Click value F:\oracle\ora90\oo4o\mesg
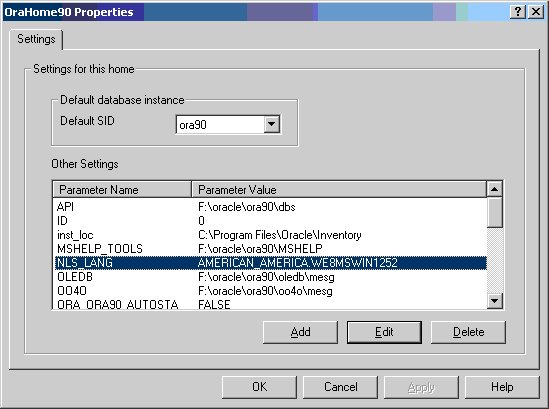This screenshot has height=409, width=549. (265, 291)
